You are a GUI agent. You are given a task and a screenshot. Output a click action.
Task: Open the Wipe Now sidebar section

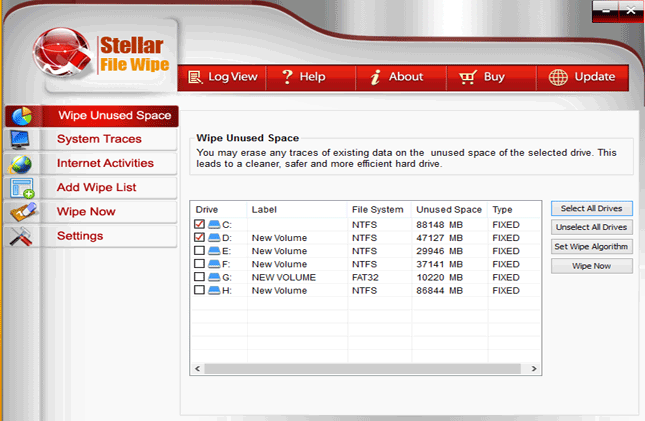(x=91, y=212)
